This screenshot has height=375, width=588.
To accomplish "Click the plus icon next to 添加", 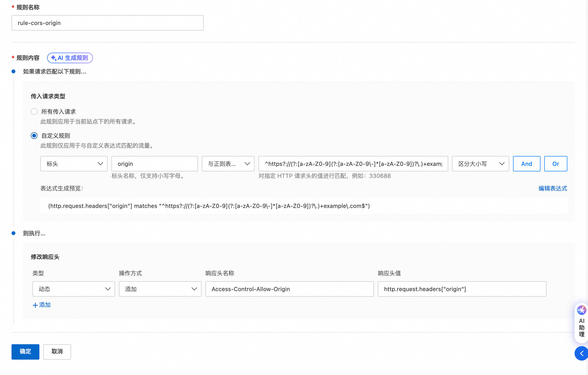I will click(x=35, y=305).
